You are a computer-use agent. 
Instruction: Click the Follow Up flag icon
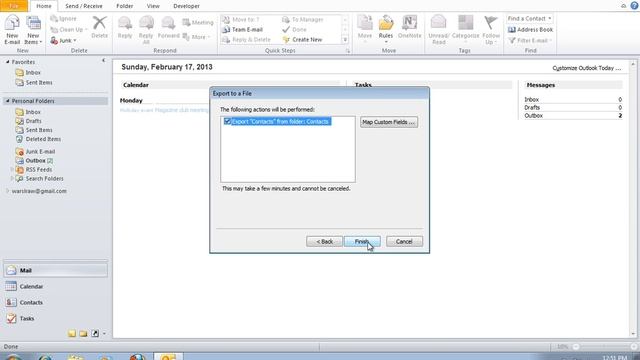coord(491,29)
